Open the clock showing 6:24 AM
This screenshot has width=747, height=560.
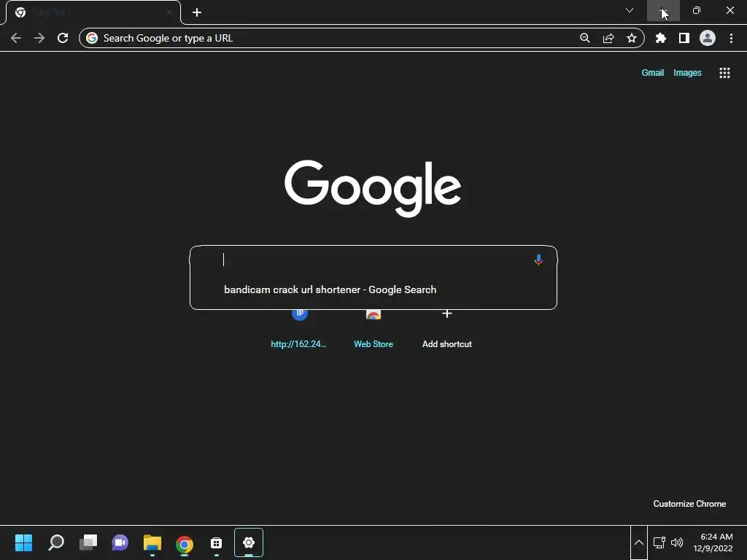pos(713,542)
